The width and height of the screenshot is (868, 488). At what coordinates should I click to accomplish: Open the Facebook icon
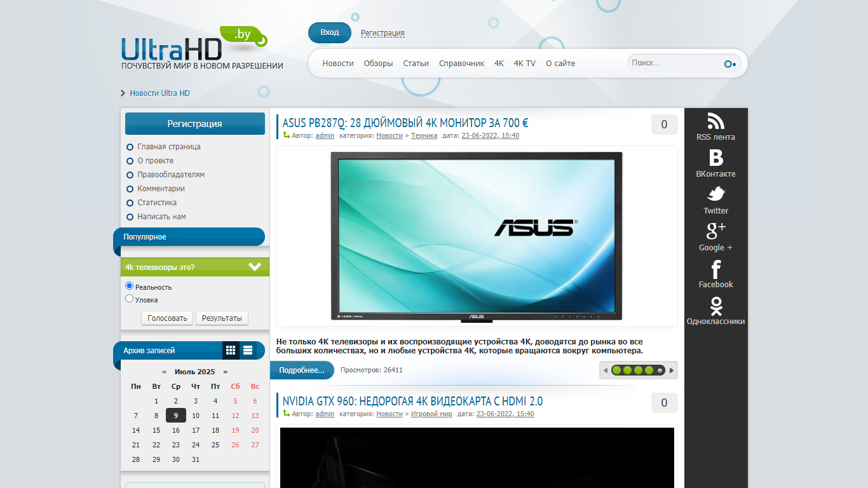pyautogui.click(x=715, y=269)
